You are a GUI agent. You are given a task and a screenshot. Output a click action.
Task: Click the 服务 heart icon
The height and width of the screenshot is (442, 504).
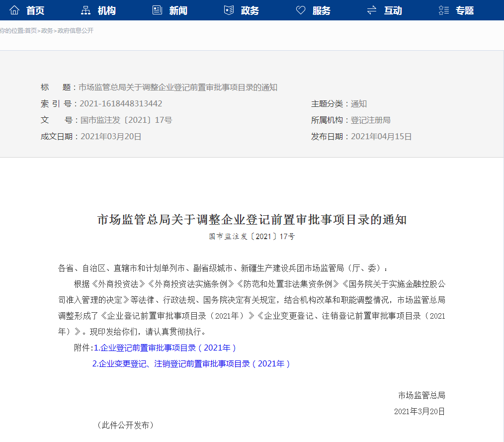point(301,10)
